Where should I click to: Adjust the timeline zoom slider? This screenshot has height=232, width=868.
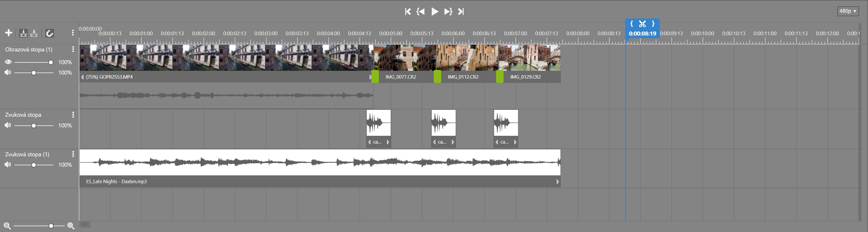39,226
